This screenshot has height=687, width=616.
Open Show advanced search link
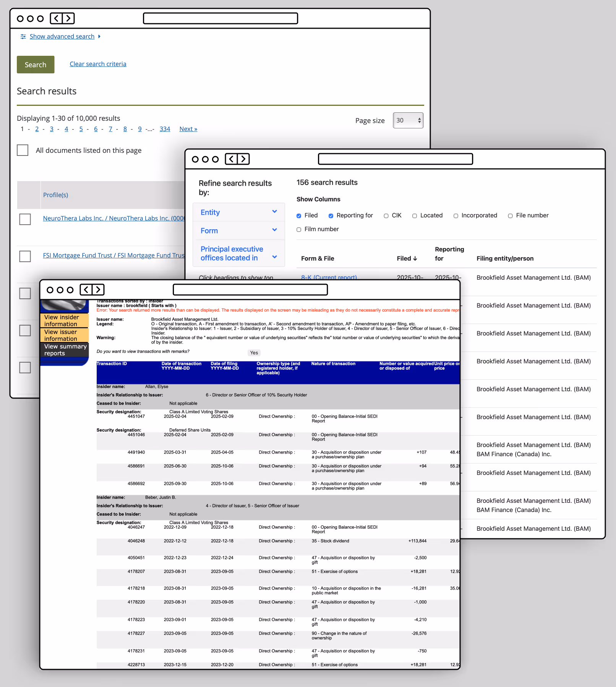coord(62,37)
